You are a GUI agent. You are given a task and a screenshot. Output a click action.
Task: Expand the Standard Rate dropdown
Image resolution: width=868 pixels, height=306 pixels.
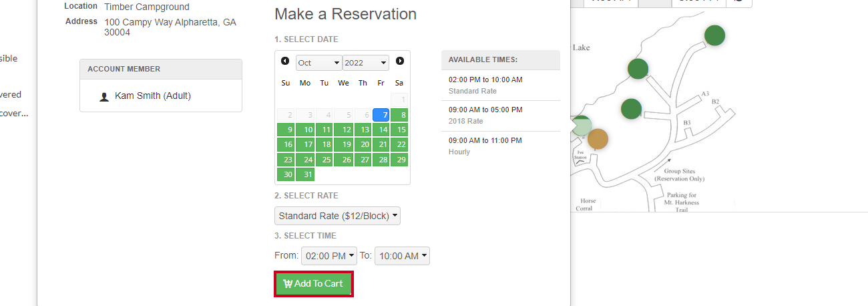[337, 216]
